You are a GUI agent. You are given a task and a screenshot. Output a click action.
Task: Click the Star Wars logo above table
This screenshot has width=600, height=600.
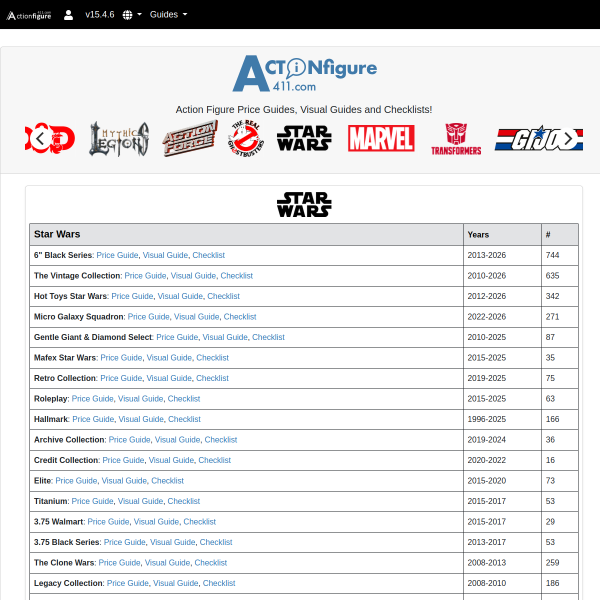tap(304, 205)
